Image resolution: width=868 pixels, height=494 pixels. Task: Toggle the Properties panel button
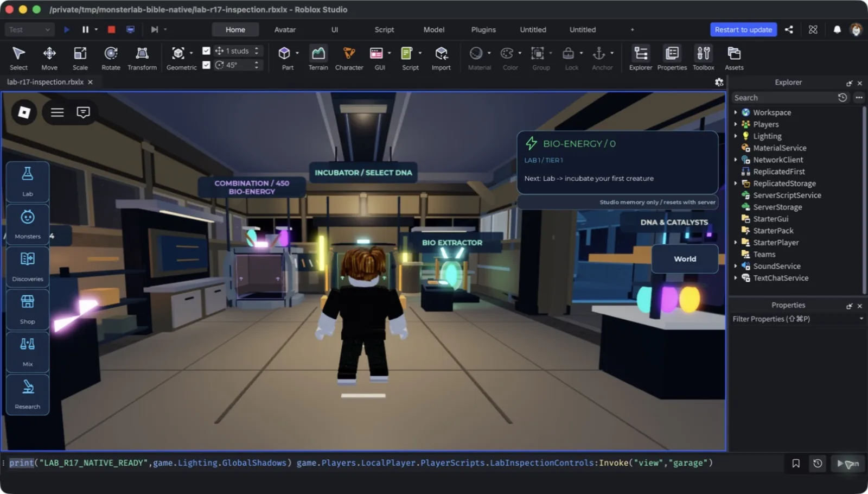click(x=672, y=58)
